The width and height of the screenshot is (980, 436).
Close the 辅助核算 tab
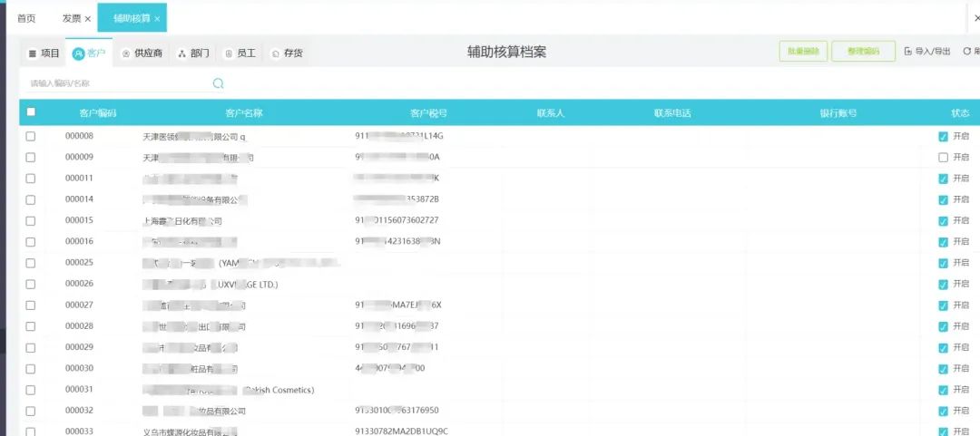(157, 19)
